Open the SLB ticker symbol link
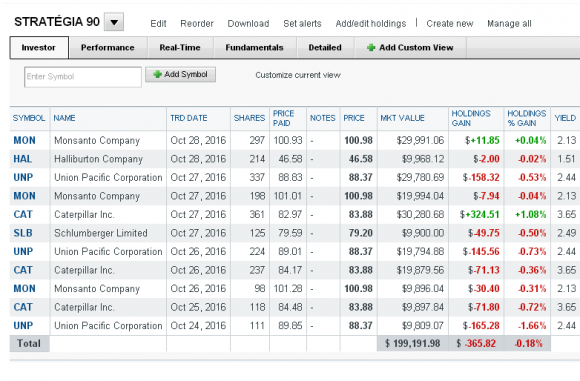 coord(23,233)
